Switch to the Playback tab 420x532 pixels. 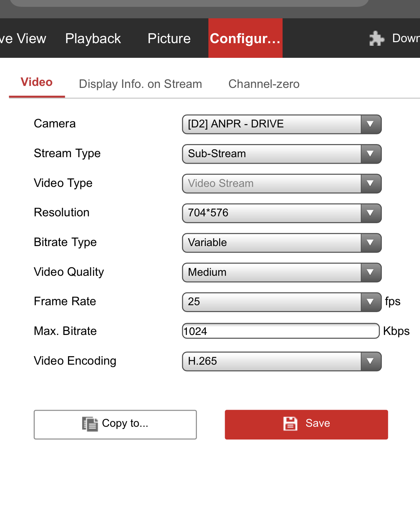[93, 39]
